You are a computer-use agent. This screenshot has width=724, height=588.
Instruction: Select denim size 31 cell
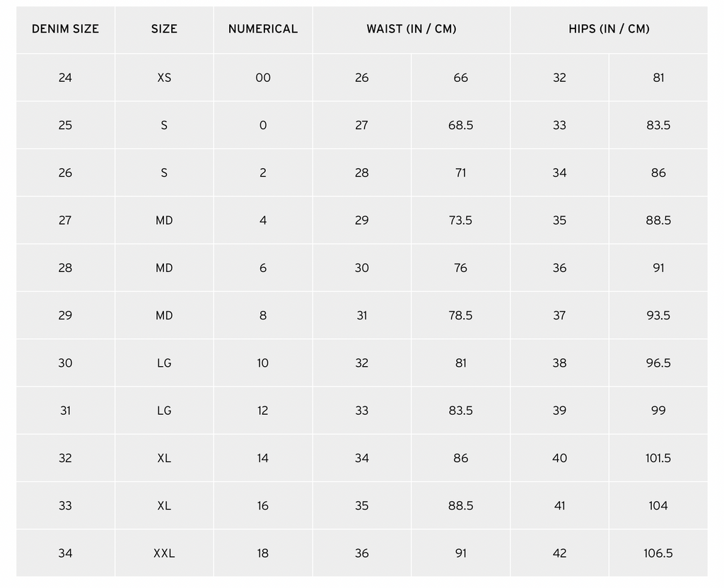65,411
